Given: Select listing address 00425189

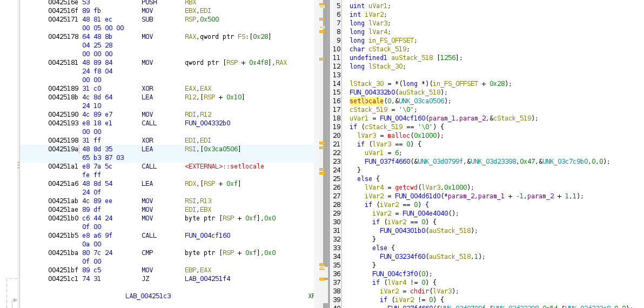Looking at the screenshot, I should tap(63, 88).
